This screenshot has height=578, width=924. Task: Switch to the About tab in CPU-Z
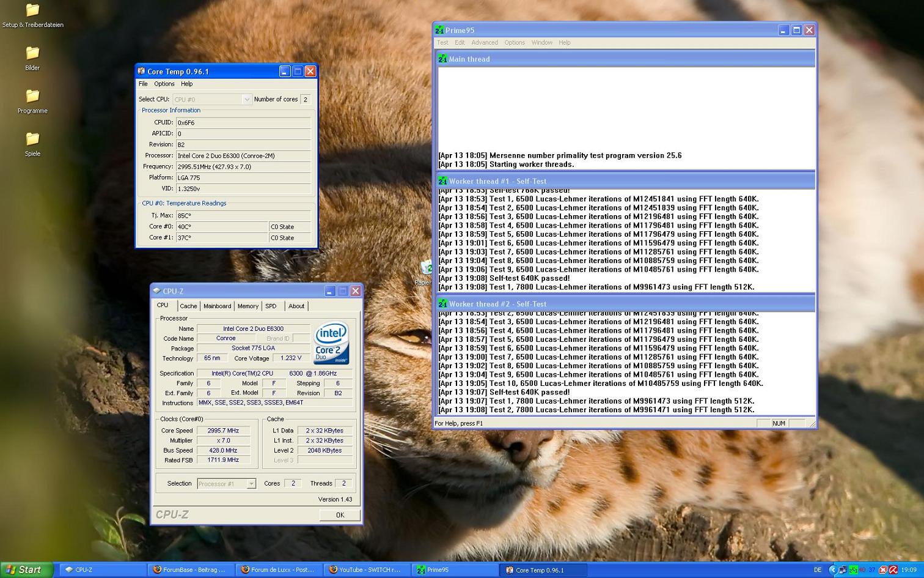click(296, 306)
